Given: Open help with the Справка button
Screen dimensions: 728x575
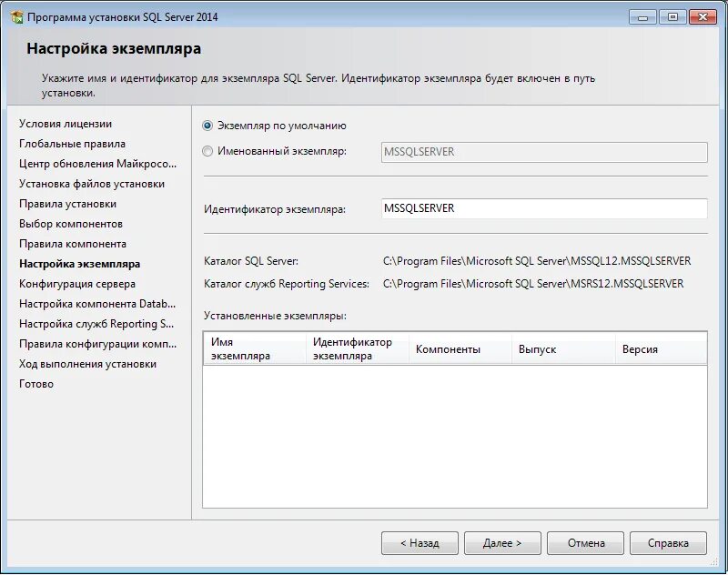Looking at the screenshot, I should pos(668,543).
